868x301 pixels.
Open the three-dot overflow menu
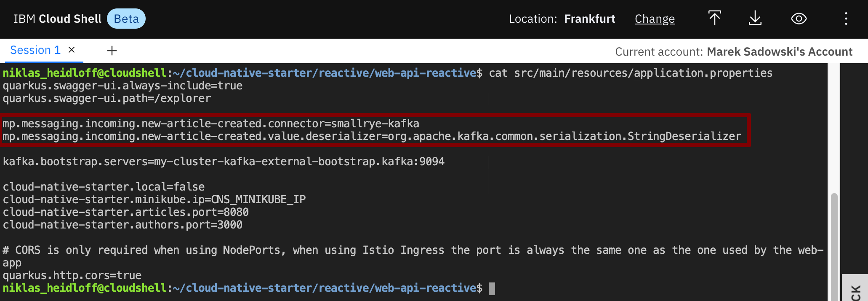click(x=846, y=19)
